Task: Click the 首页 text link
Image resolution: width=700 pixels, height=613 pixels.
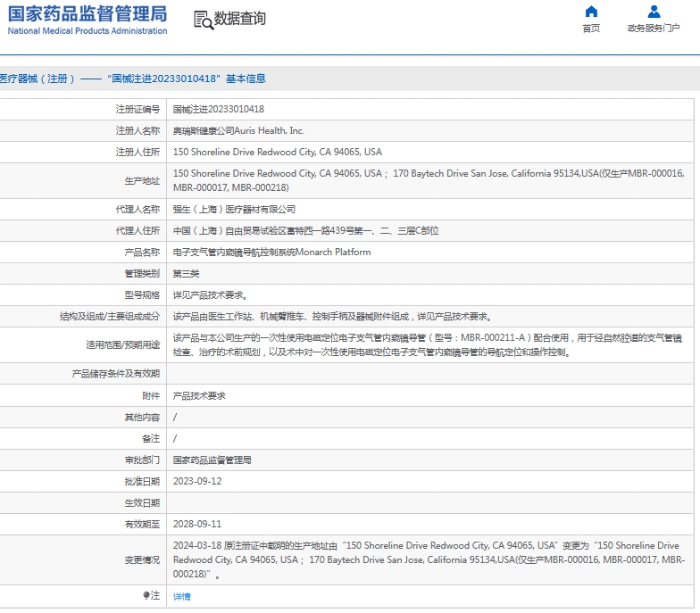Action: coord(591,29)
